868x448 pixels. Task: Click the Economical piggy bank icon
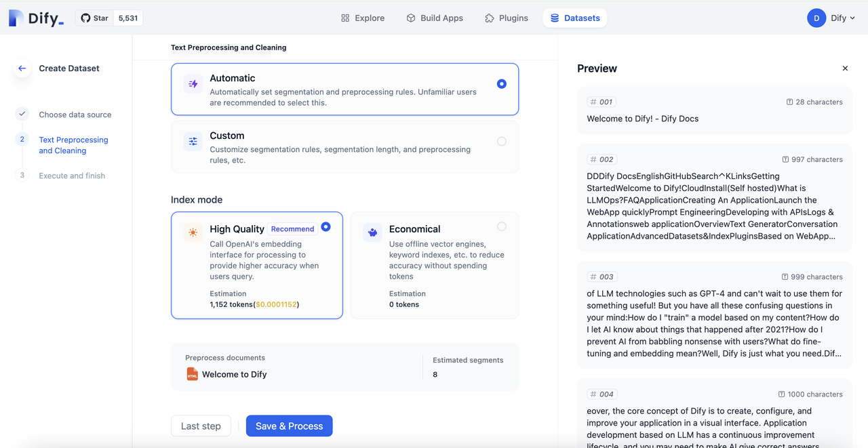[372, 232]
